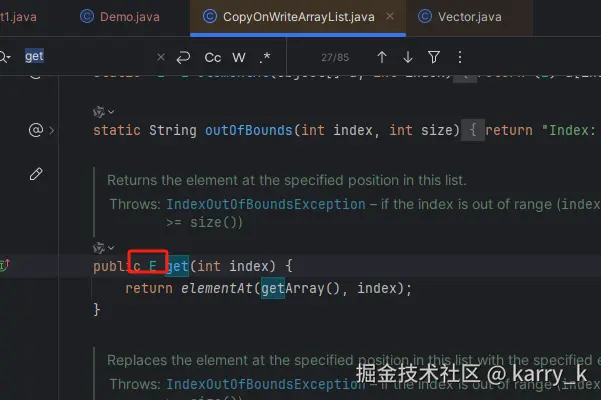Close the CopyOnWriteArrayList.java tab
Screen dimensions: 601x400
click(390, 16)
